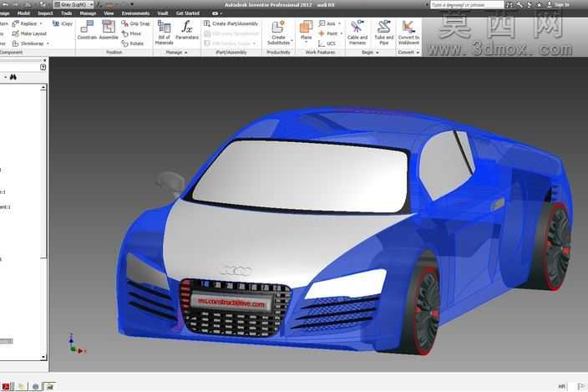Open the browser panel help icon
Screen dimensions: 588x392
coord(43,67)
